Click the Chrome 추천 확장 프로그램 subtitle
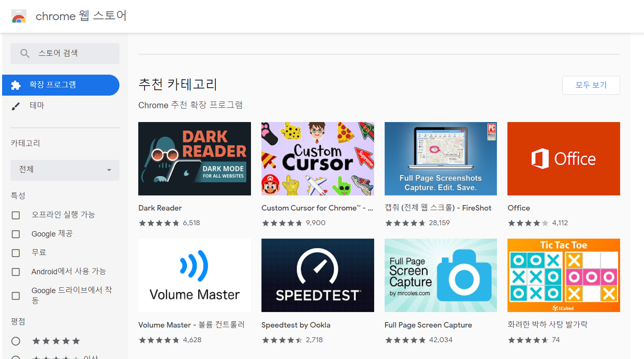The image size is (644, 359). [191, 105]
